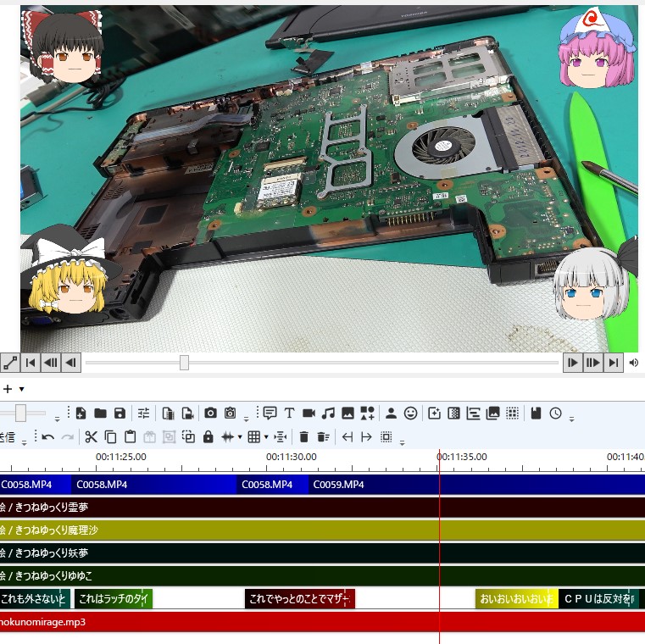The image size is (645, 644).
Task: Step back with the double-bar rewind button
Action: click(51, 363)
